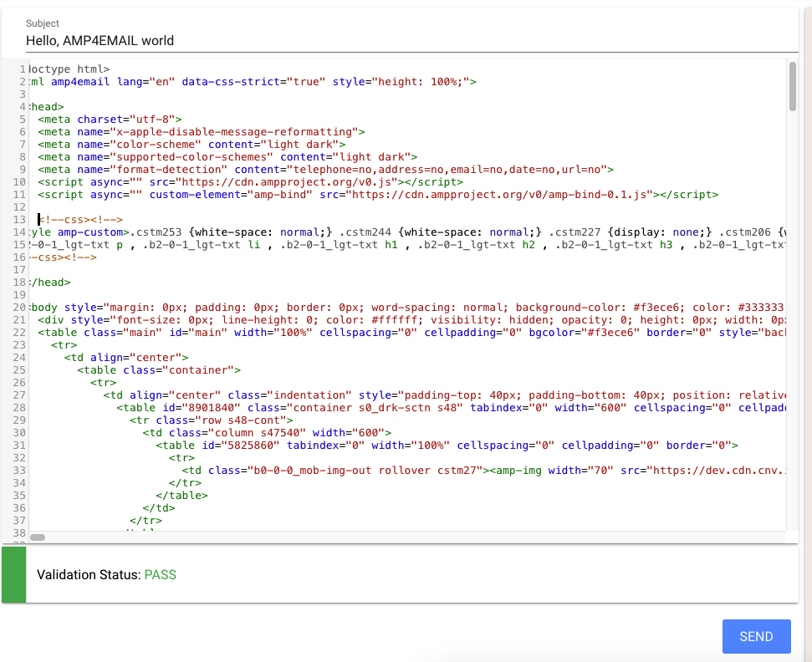Image resolution: width=812 pixels, height=662 pixels.
Task: Click the blue SEND button
Action: (x=756, y=636)
